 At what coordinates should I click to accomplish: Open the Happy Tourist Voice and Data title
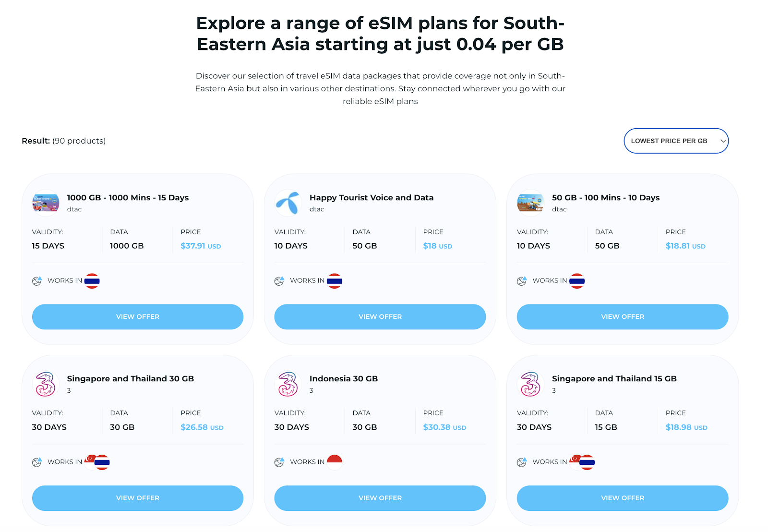tap(372, 198)
